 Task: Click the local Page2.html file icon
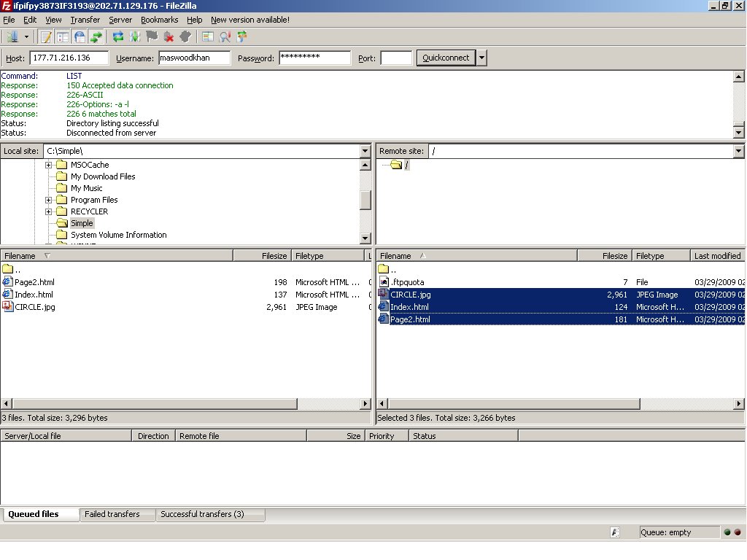pyautogui.click(x=7, y=282)
